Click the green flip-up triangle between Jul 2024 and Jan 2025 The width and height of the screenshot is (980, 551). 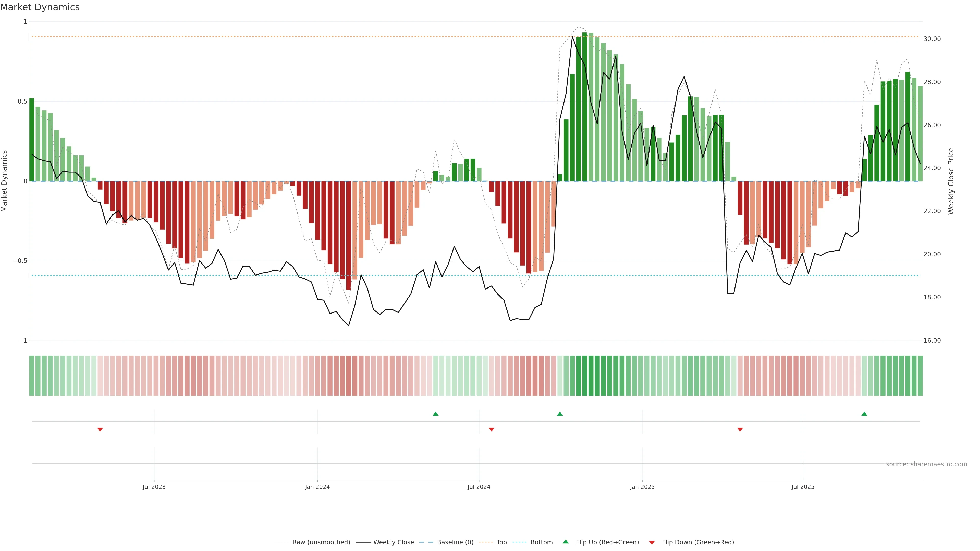point(560,414)
